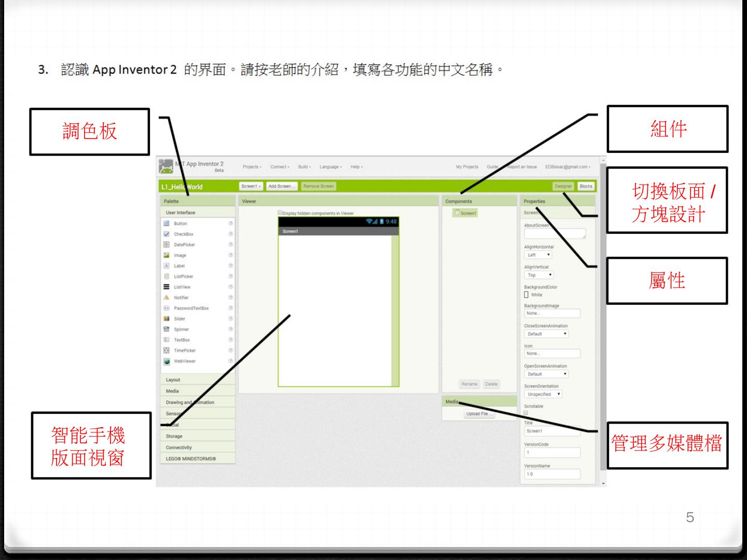Go to My Projects link
This screenshot has width=747, height=560.
click(467, 167)
